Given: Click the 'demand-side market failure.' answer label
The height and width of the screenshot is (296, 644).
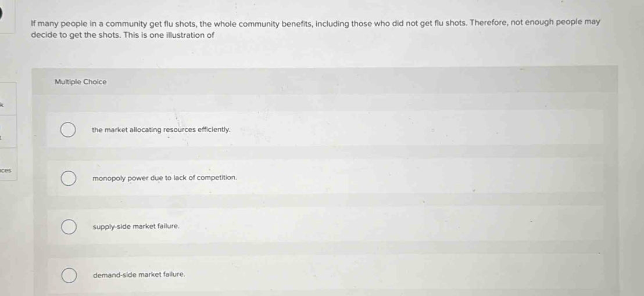Looking at the screenshot, I should point(139,275).
